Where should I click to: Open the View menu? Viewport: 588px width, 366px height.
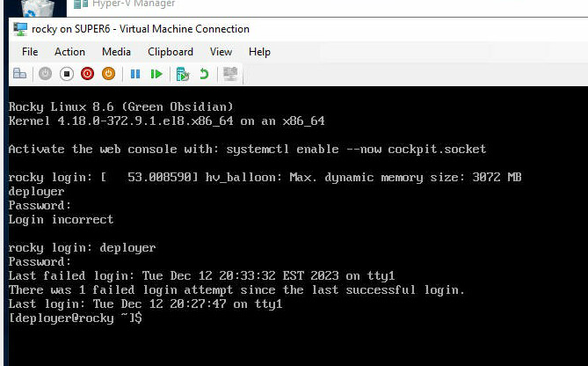(x=221, y=52)
